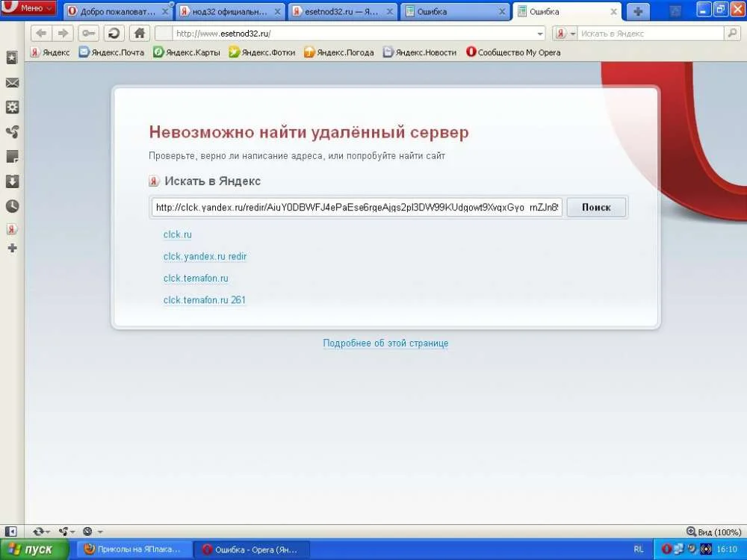Reload the page

click(114, 34)
